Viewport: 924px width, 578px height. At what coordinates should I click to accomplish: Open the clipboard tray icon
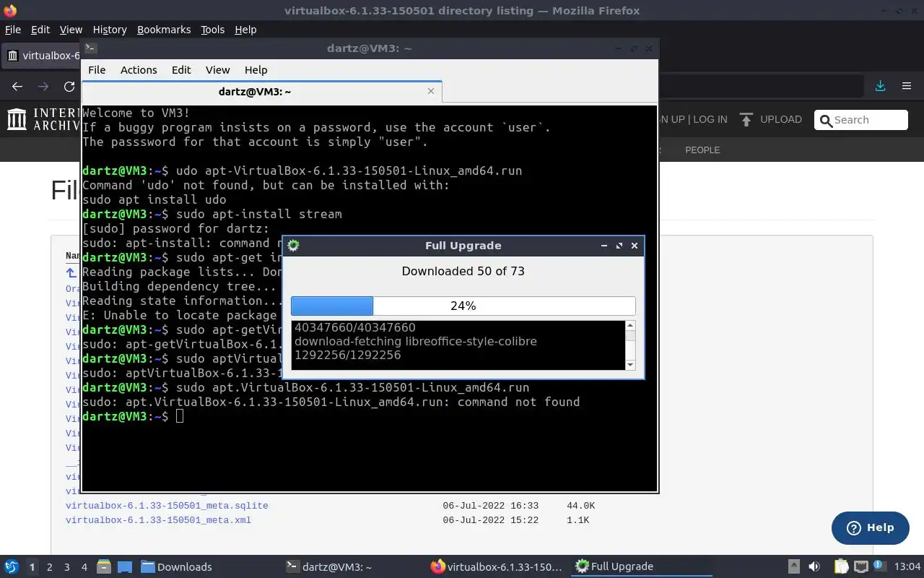pos(842,566)
